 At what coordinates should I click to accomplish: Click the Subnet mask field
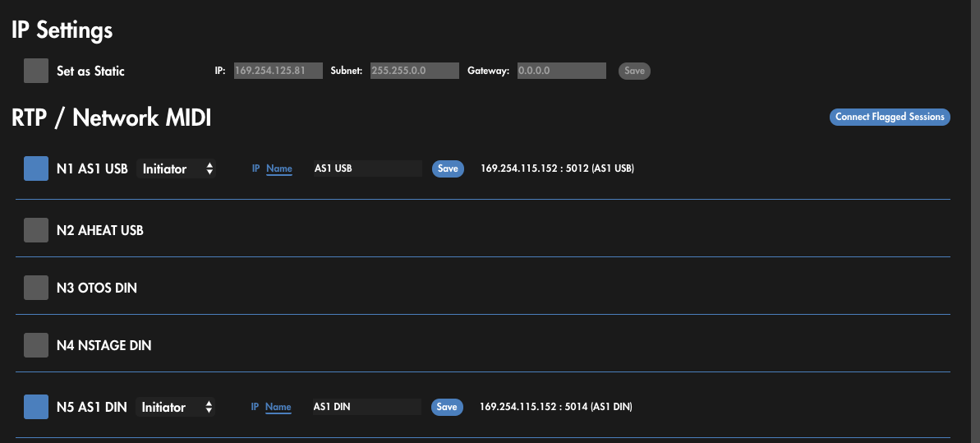[x=414, y=71]
